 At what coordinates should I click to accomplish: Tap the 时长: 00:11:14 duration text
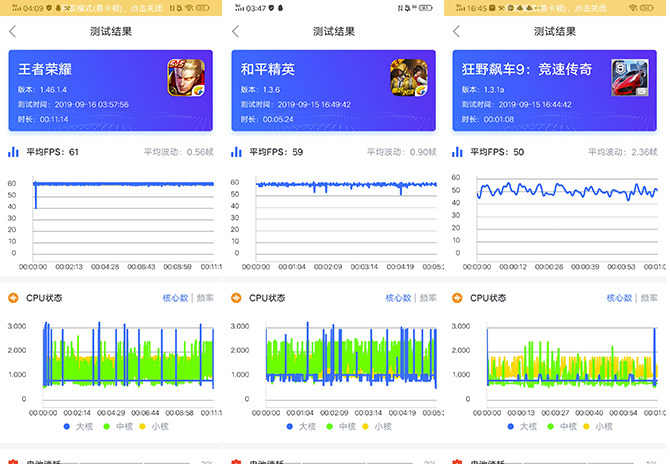(43, 119)
